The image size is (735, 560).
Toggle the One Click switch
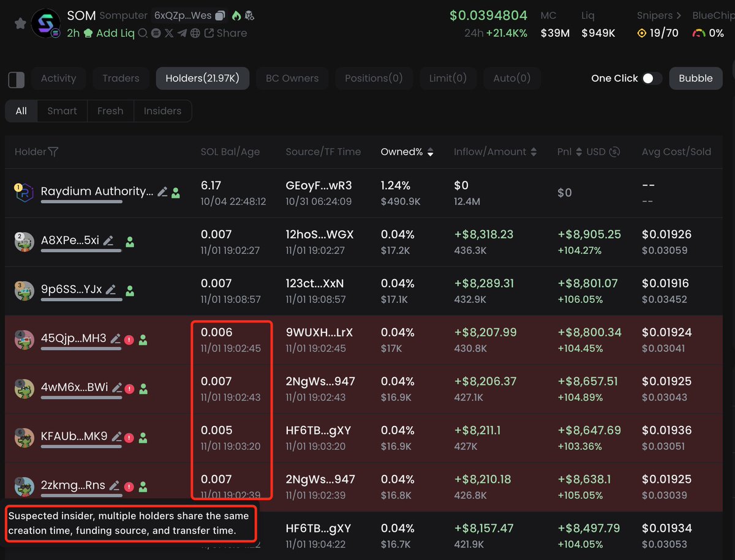click(651, 78)
